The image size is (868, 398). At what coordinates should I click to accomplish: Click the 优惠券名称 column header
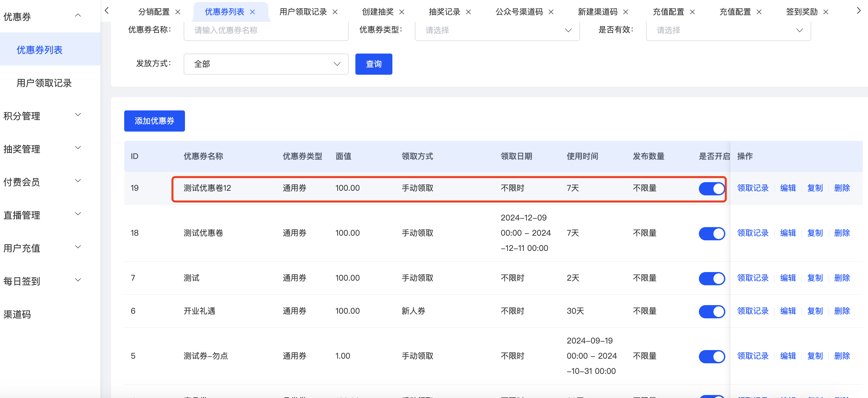tap(203, 156)
